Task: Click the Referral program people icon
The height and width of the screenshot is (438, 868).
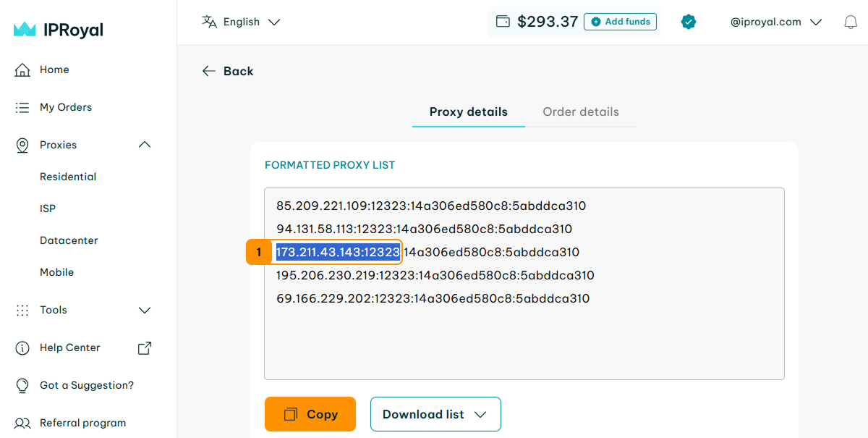Action: 23,423
